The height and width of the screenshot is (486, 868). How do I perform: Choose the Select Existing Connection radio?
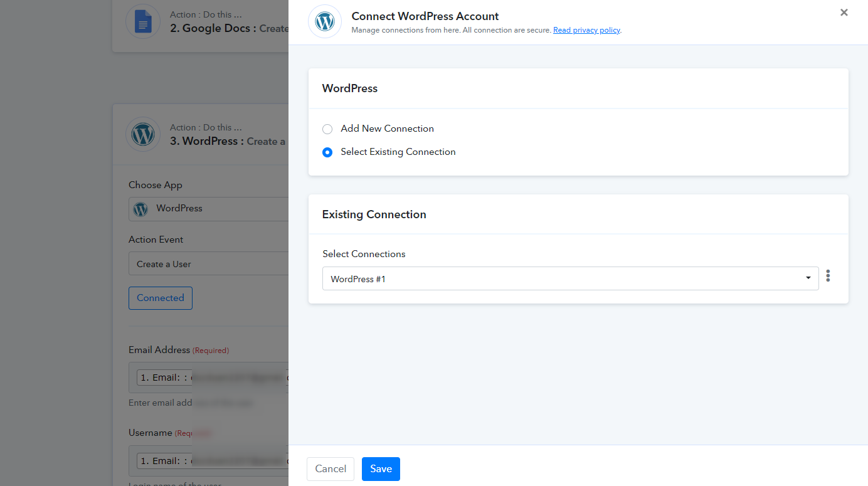327,152
